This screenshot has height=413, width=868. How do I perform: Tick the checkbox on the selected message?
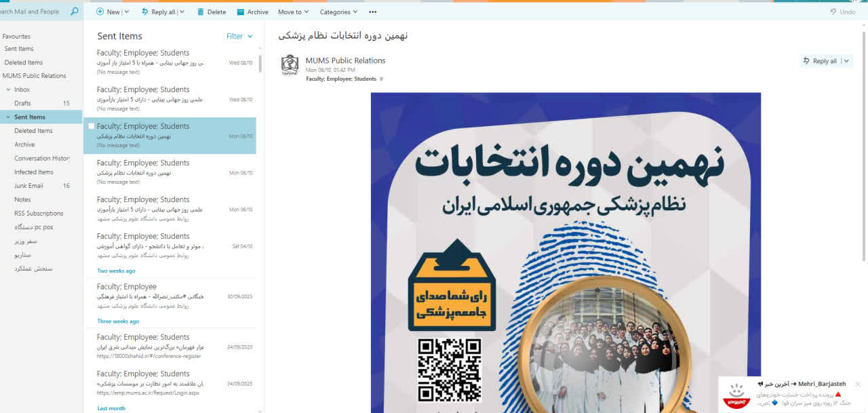[x=92, y=126]
